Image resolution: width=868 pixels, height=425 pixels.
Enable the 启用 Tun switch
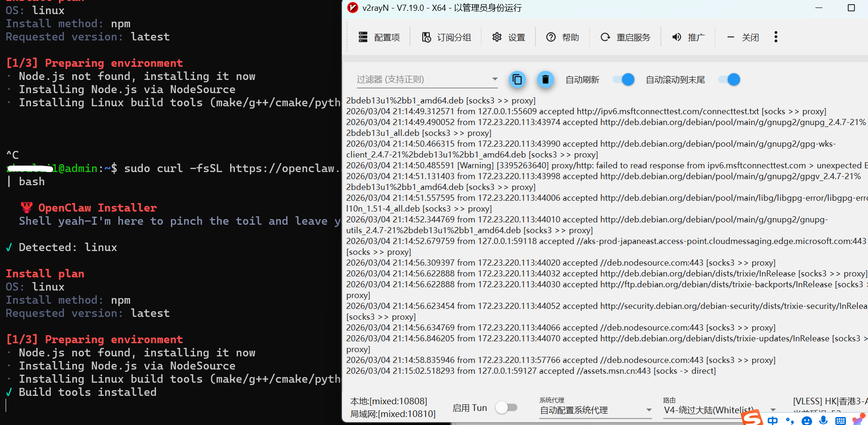(x=506, y=408)
